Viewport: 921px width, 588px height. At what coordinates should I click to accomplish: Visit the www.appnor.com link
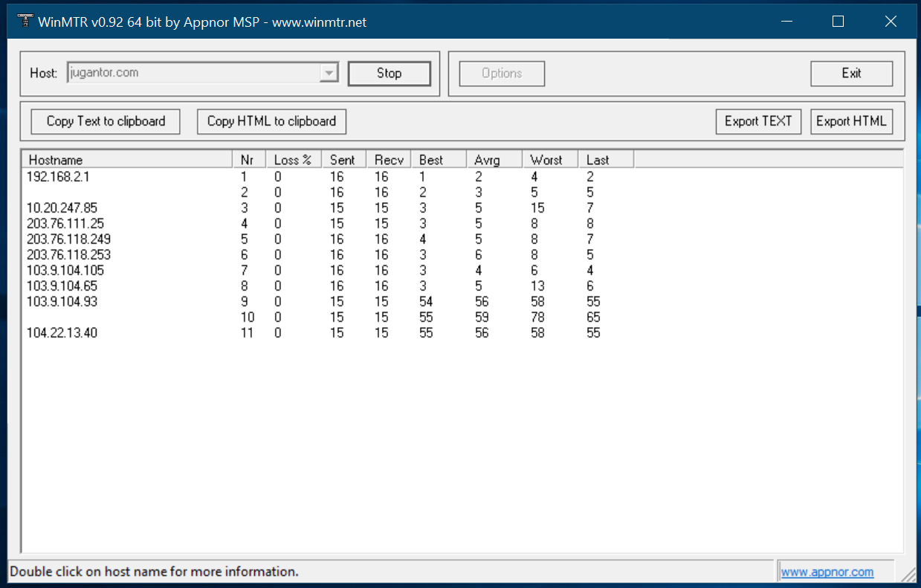(x=825, y=571)
